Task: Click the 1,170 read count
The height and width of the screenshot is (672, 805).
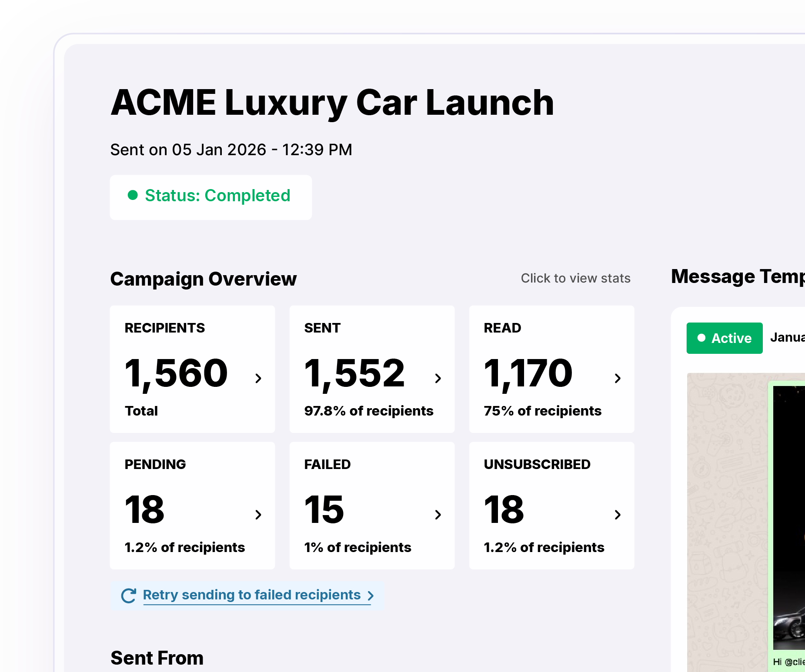Action: coord(528,373)
